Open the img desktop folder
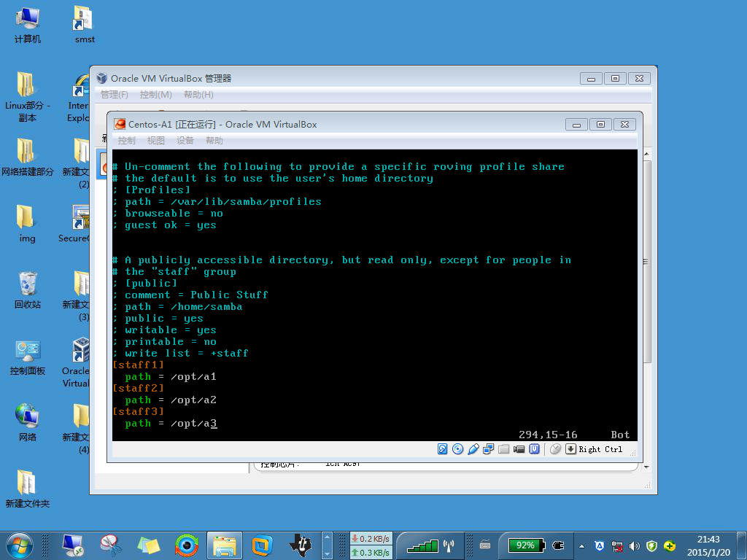747x560 pixels. click(x=27, y=224)
